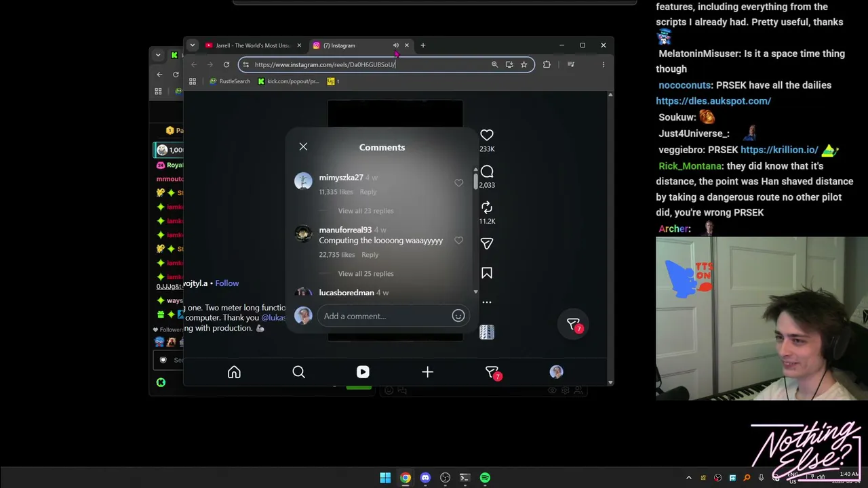Reply to manuforreal93's comment
868x488 pixels.
(370, 255)
